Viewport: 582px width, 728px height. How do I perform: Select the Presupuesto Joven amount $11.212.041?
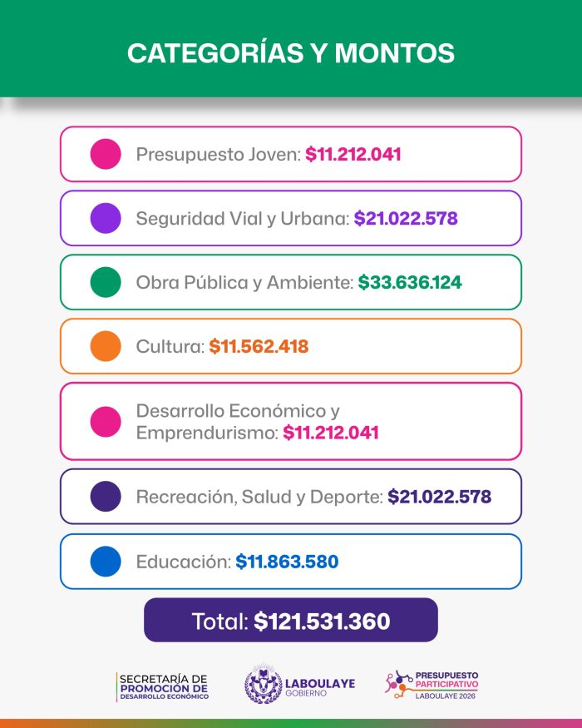(353, 154)
